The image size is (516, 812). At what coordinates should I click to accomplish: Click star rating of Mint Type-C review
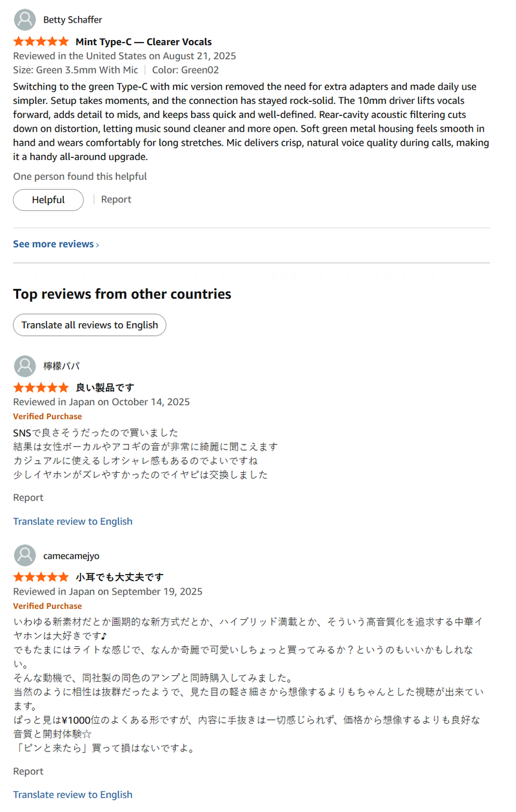pos(41,42)
